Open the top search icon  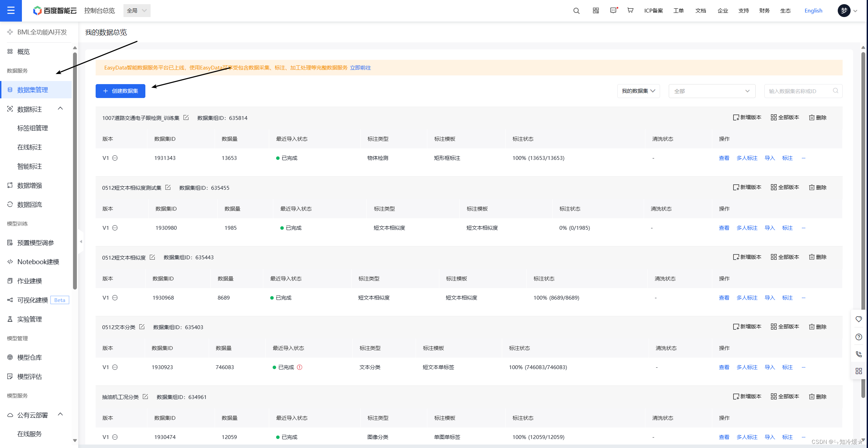576,11
